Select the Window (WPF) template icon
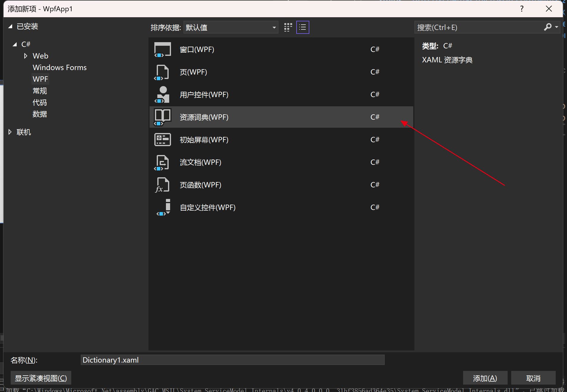The image size is (567, 392). [162, 50]
